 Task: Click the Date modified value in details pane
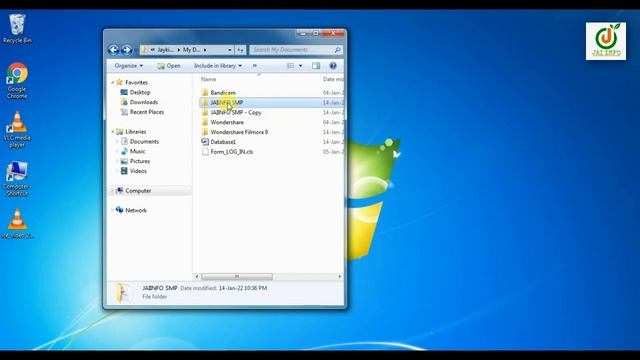[x=243, y=288]
